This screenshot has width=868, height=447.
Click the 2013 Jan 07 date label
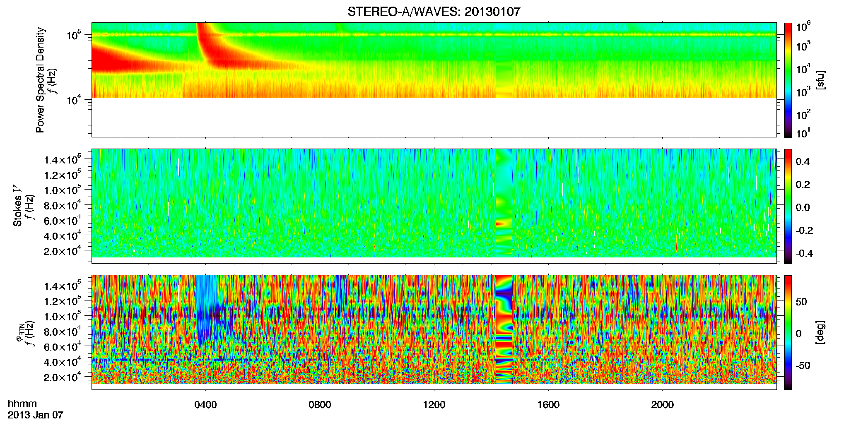[36, 415]
